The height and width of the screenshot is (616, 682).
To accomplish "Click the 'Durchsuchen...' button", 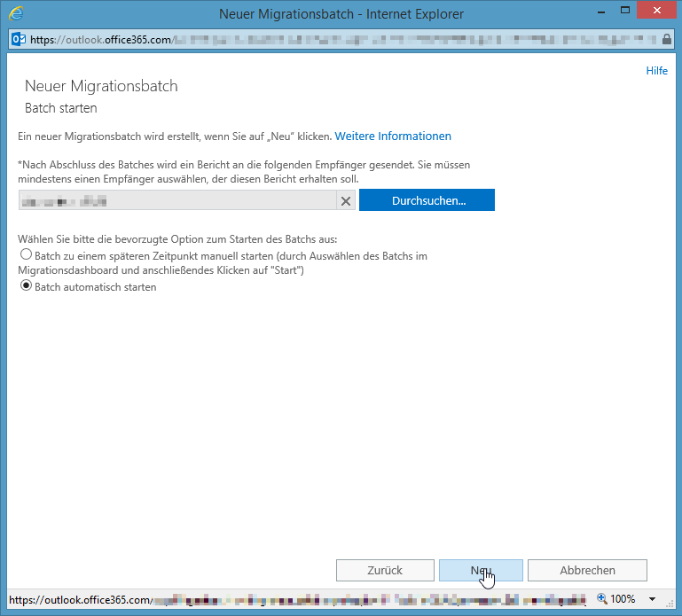I will point(427,200).
